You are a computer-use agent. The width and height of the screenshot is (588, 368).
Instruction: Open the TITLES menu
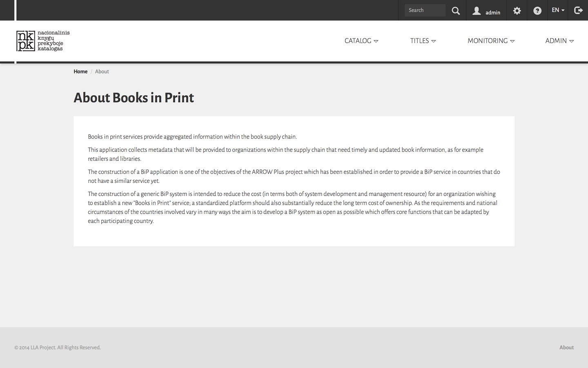click(423, 41)
